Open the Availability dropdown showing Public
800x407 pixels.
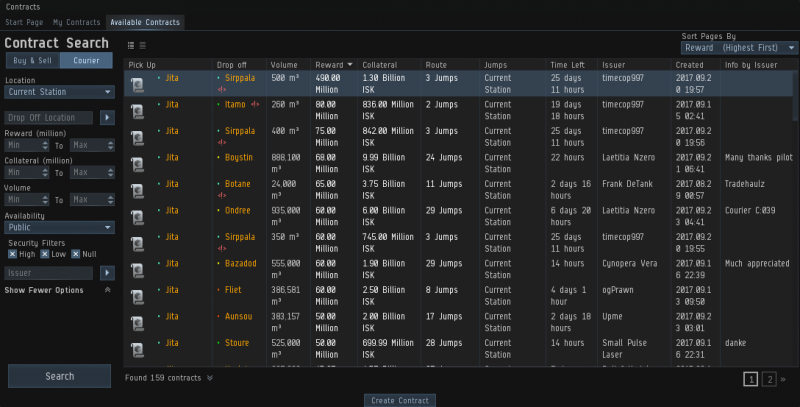point(59,227)
